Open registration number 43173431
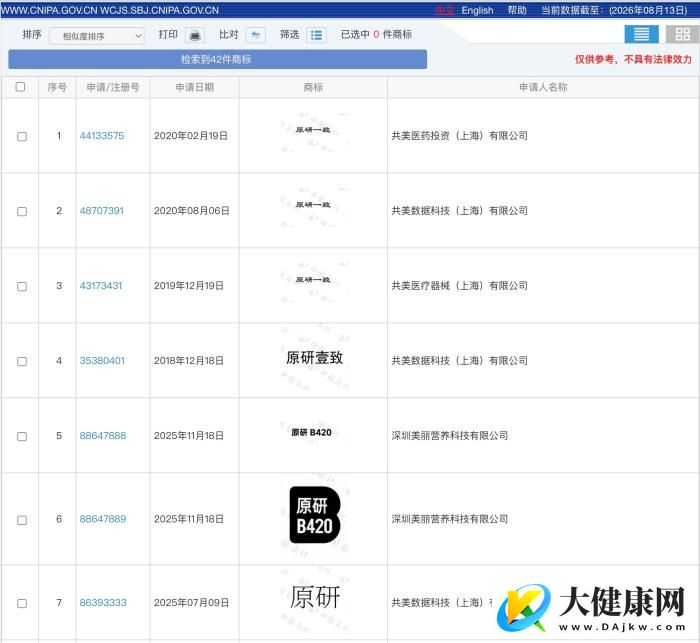Screen dimensions: 700x643 coord(101,286)
